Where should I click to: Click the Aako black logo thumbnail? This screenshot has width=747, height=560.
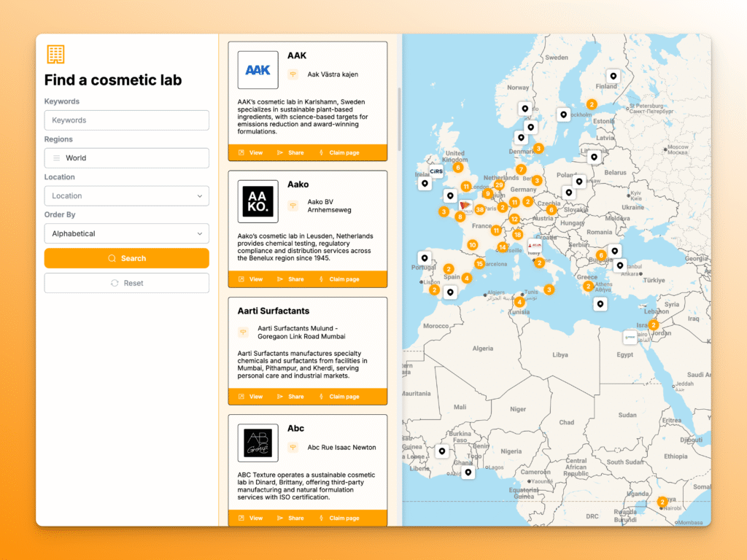pyautogui.click(x=258, y=201)
